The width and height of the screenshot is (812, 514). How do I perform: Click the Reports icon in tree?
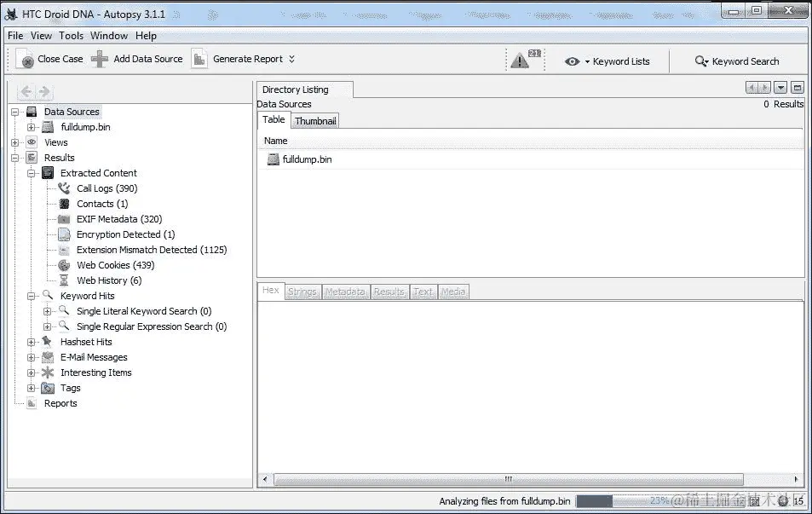(x=32, y=403)
